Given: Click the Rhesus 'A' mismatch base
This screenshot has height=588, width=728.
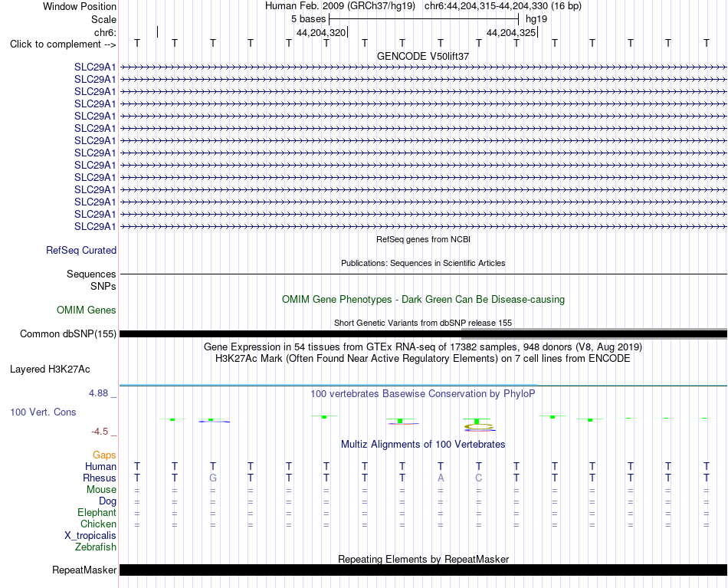Looking at the screenshot, I should coord(441,478).
